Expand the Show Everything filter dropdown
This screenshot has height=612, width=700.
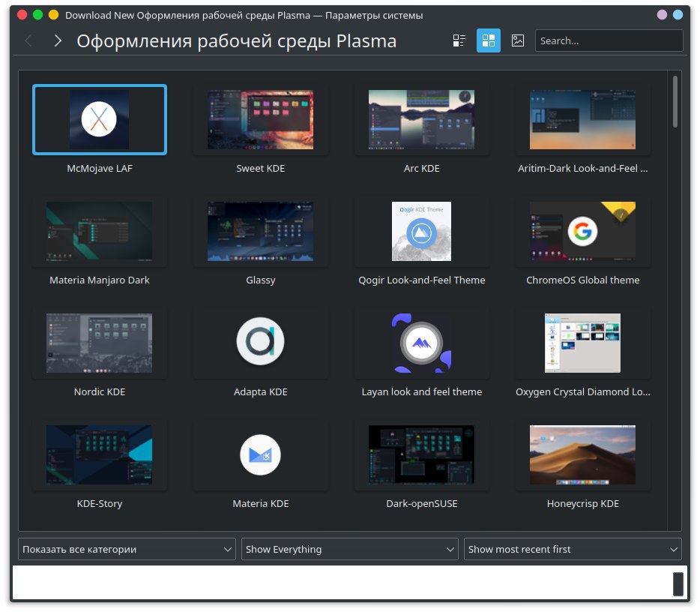349,549
